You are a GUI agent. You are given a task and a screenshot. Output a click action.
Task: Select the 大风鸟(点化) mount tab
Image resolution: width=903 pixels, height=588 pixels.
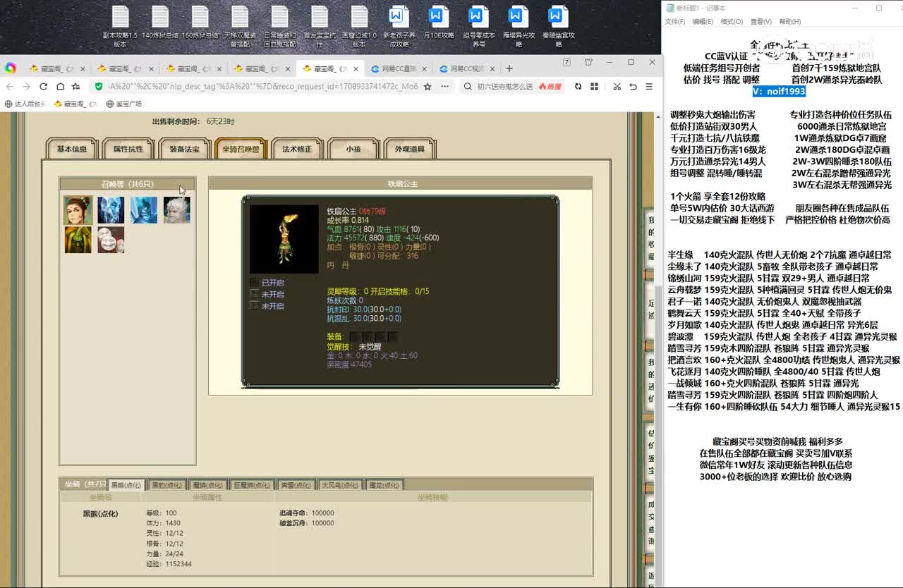[x=339, y=485]
